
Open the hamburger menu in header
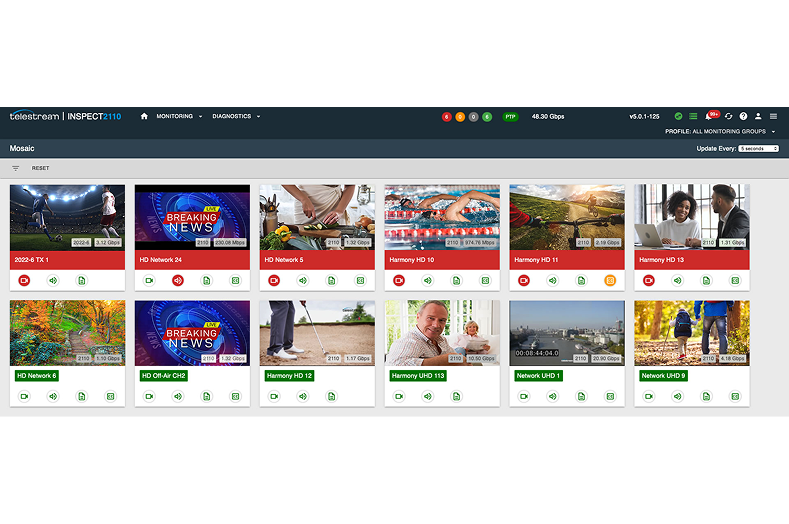[x=773, y=116]
